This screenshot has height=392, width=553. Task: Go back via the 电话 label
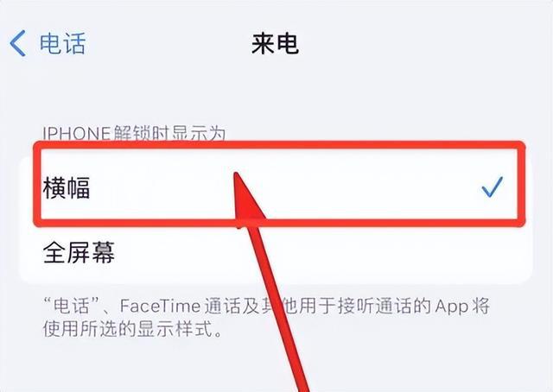pyautogui.click(x=62, y=44)
